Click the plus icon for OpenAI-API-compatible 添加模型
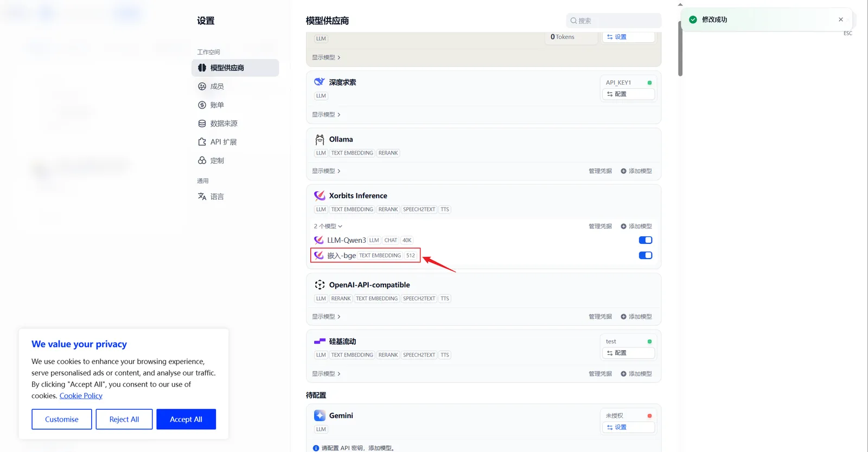This screenshot has width=868, height=452. [623, 317]
